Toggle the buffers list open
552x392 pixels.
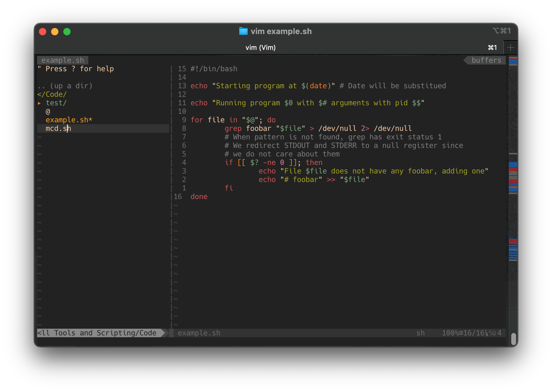coord(486,60)
